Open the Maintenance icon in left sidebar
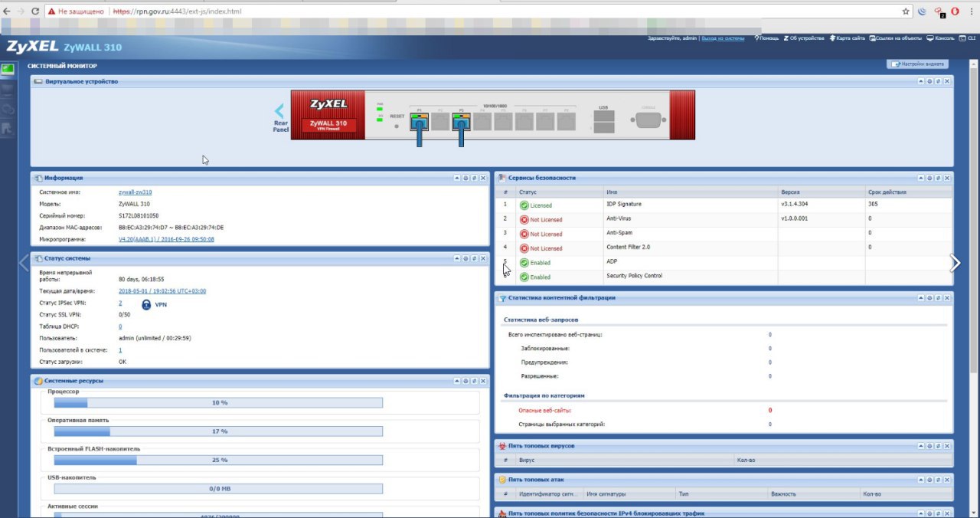The width and height of the screenshot is (980, 518). (x=8, y=128)
